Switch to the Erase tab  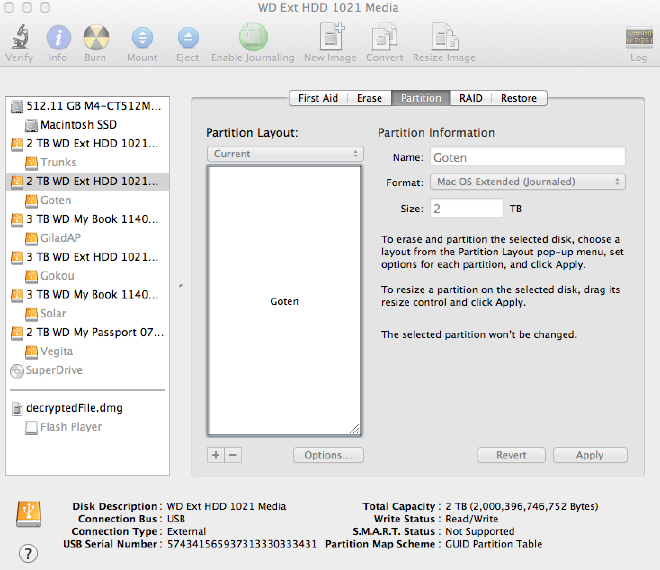pos(369,98)
